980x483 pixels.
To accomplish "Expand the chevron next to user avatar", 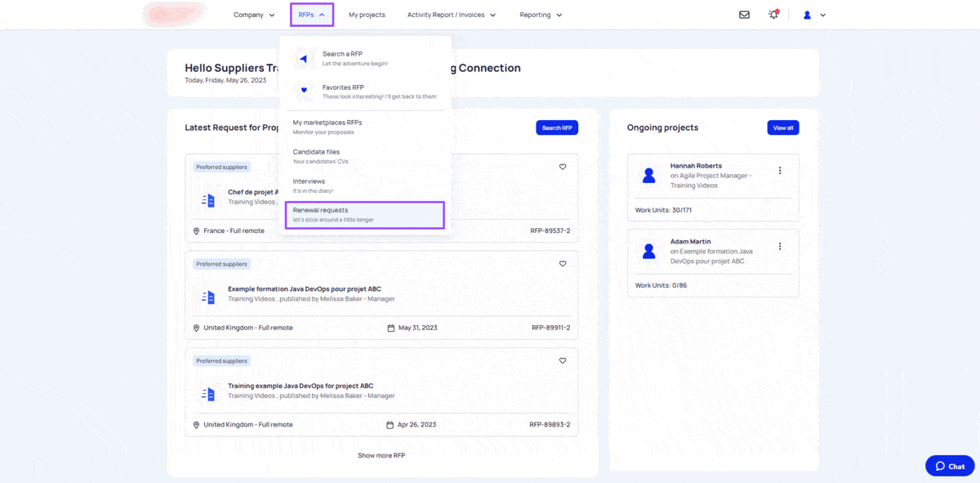I will tap(822, 16).
